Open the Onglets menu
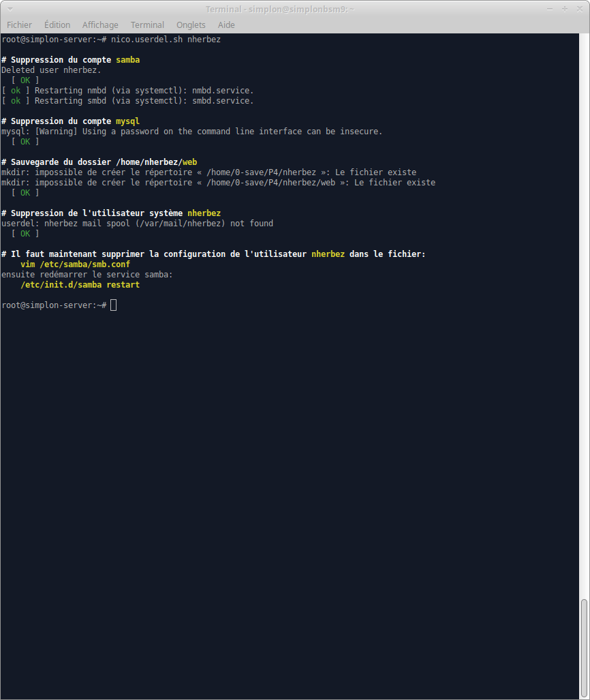 click(191, 25)
